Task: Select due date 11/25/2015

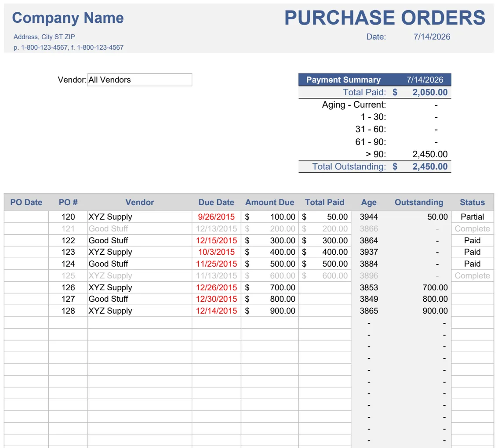Action: 216,264
